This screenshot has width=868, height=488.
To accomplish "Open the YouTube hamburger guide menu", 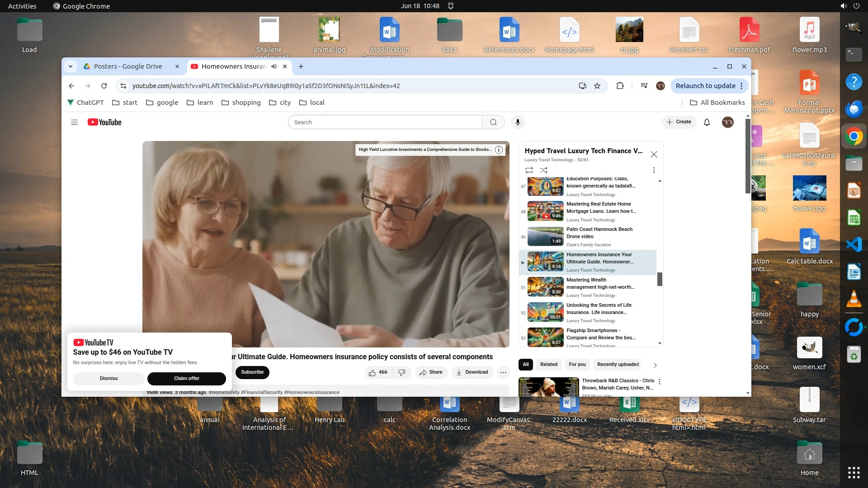I will [75, 122].
